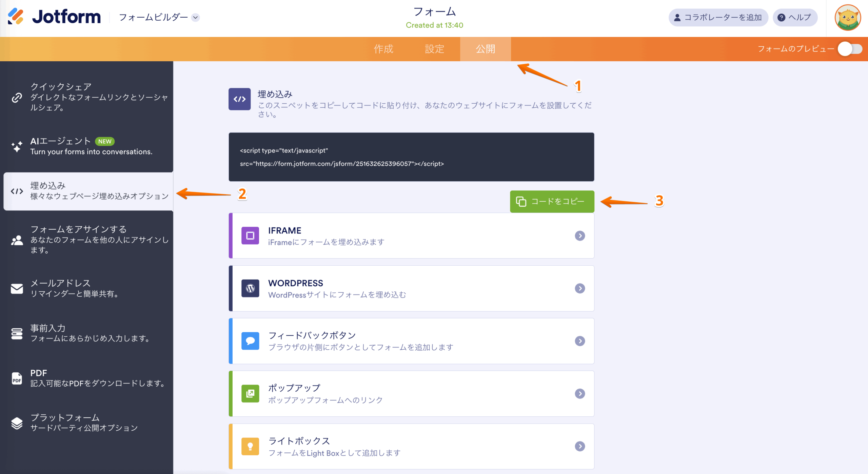The image size is (868, 474).
Task: Click the フォーム title text
Action: pyautogui.click(x=434, y=12)
